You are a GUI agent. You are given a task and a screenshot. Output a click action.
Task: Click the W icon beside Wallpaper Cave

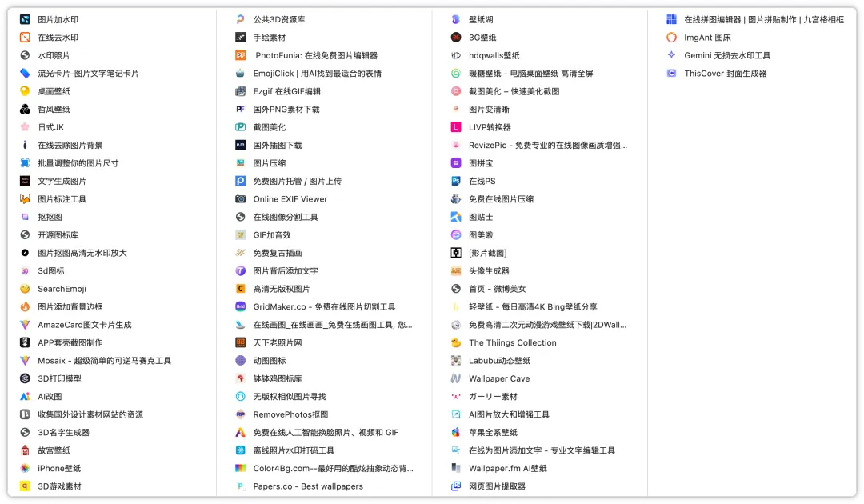point(456,378)
